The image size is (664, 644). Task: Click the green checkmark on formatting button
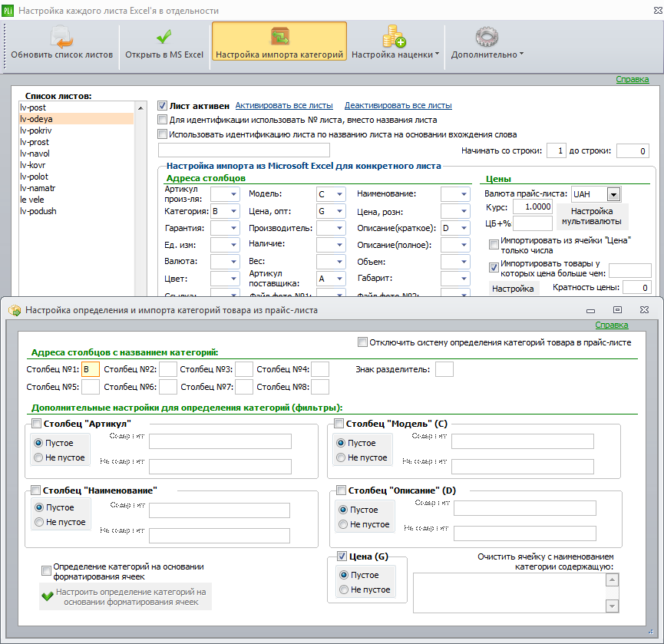coord(48,596)
